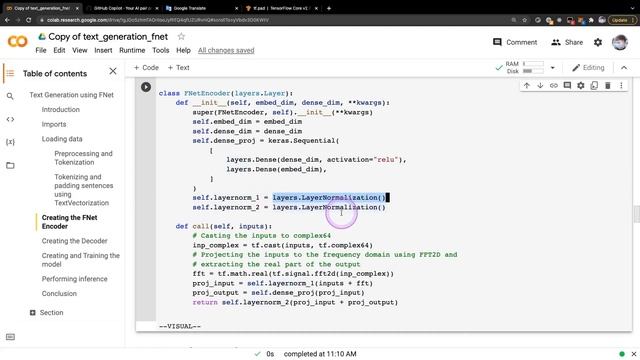Move the cell up

tap(527, 85)
